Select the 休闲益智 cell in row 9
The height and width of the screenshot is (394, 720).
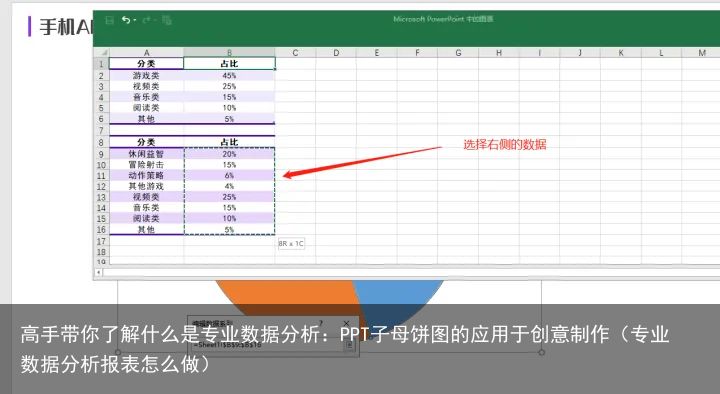coord(146,154)
